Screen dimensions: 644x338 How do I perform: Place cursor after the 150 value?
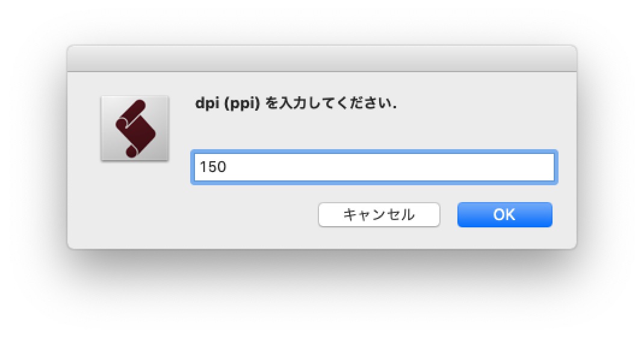(x=228, y=167)
